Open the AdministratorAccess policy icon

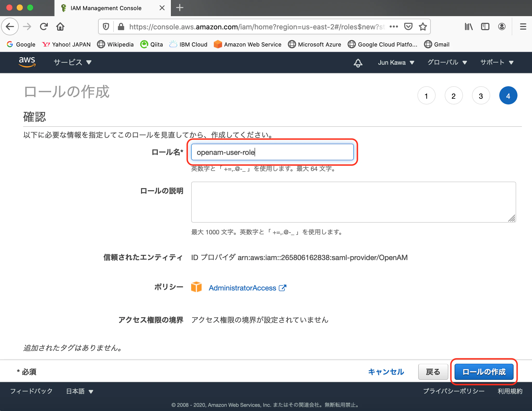[x=196, y=287]
